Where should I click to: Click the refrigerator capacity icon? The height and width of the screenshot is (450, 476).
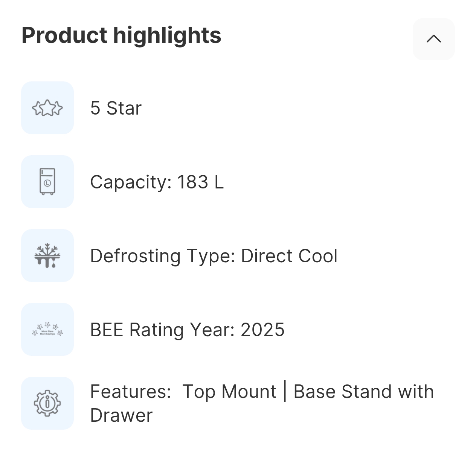pos(47,182)
